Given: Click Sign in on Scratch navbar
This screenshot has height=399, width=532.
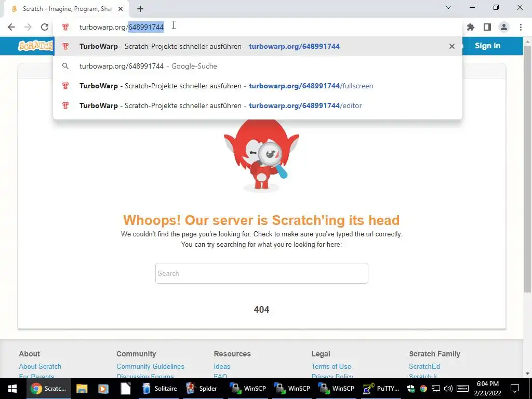Looking at the screenshot, I should (487, 46).
